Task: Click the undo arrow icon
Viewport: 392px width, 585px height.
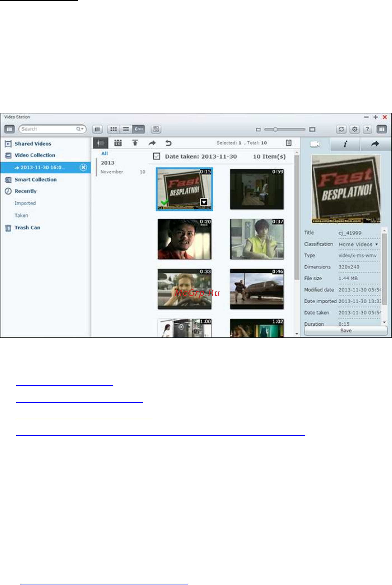Action: (168, 143)
